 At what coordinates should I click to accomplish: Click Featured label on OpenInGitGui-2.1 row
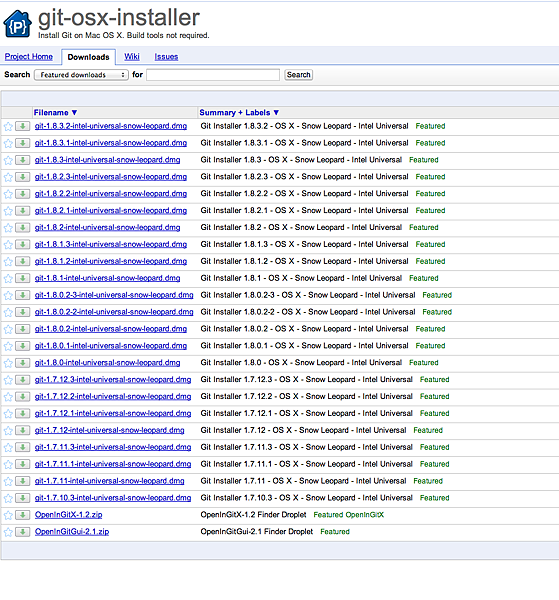335,532
